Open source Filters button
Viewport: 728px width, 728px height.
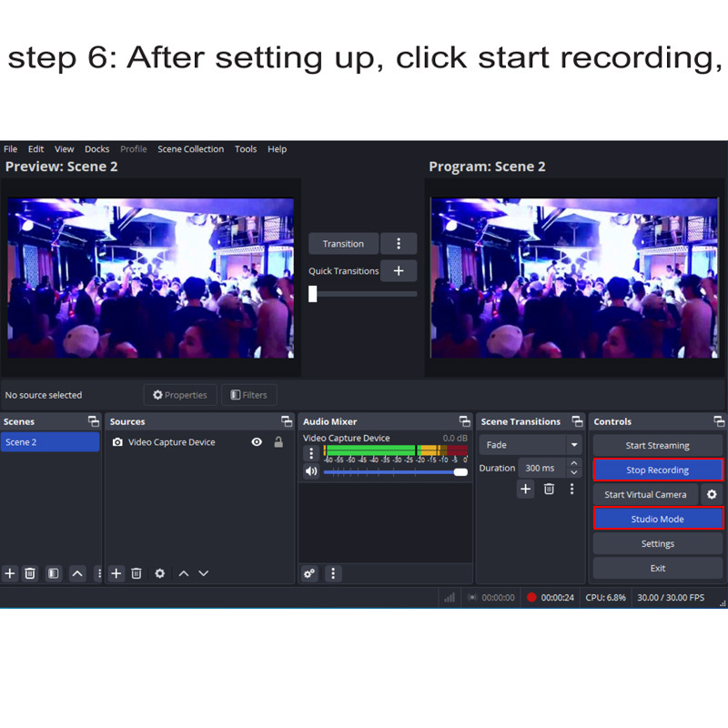tap(249, 395)
